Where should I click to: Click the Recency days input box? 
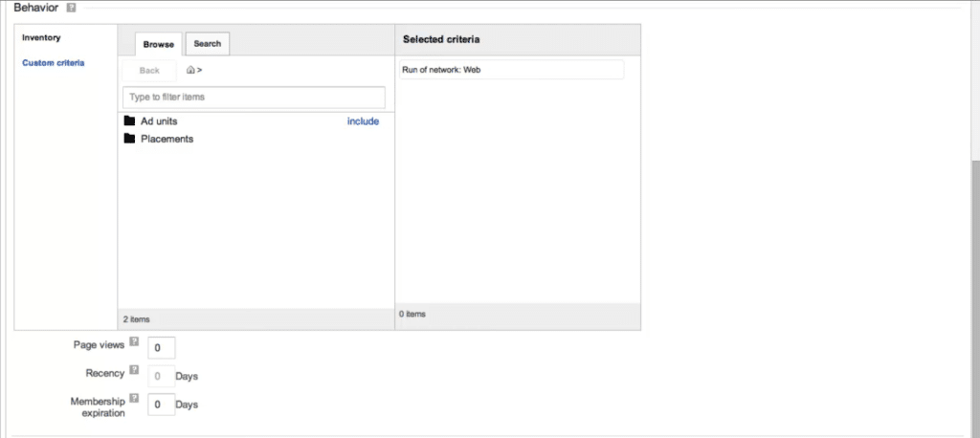(162, 377)
